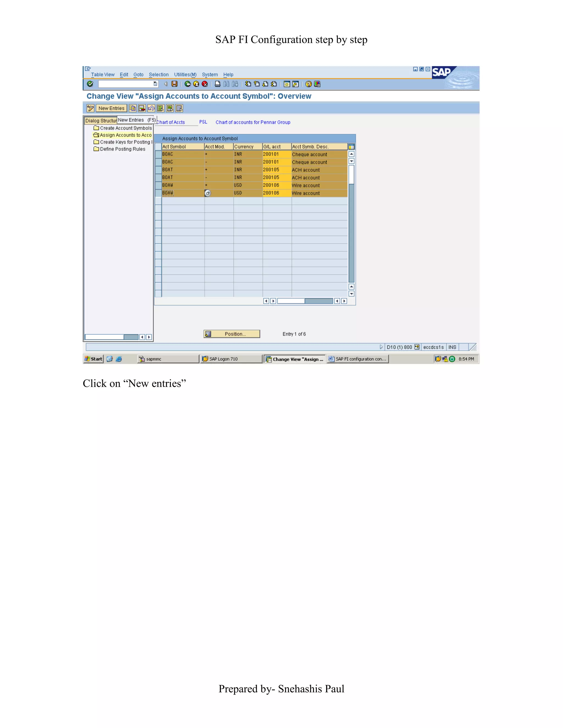The image size is (563, 728).
Task: Click the First Page icon
Action: 248,84
